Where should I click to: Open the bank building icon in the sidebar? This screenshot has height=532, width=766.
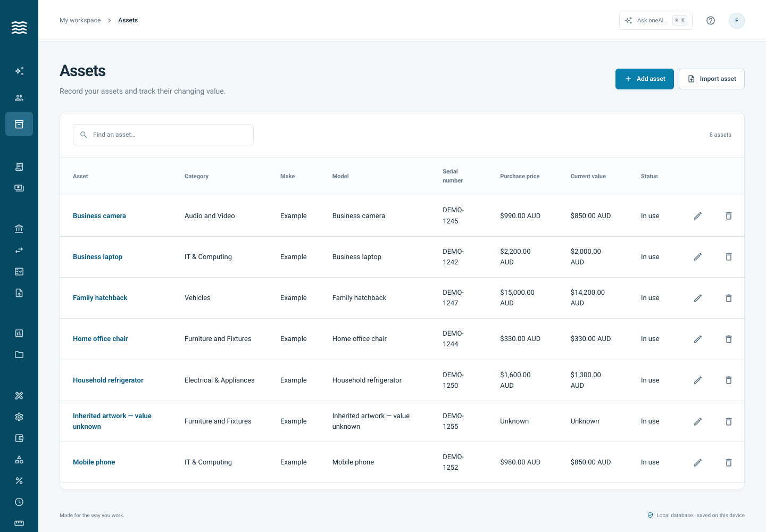point(19,229)
